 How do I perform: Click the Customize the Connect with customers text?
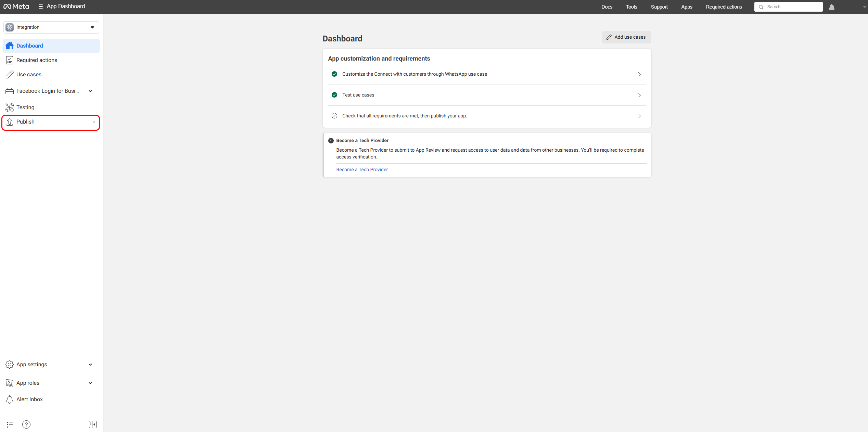[x=414, y=74]
